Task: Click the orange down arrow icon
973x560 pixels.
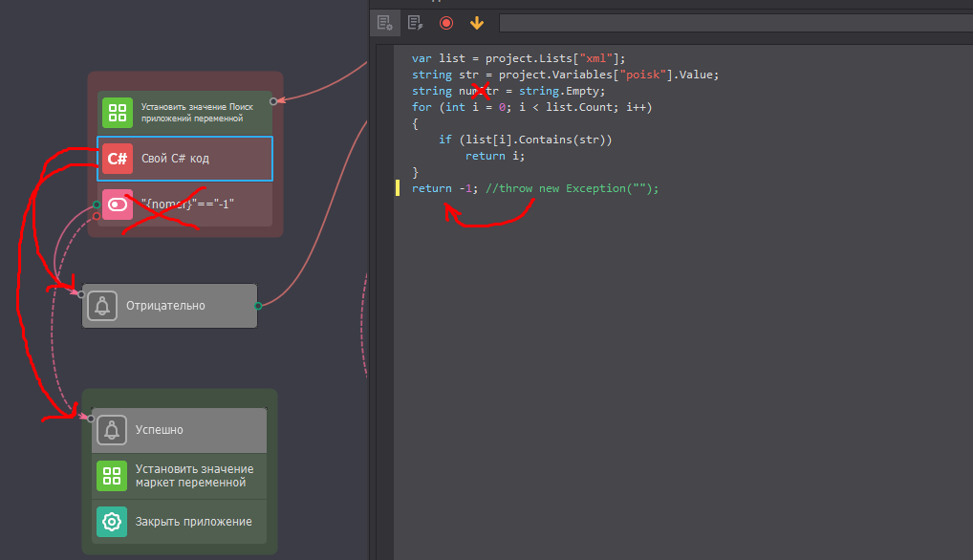Action: pos(477,23)
